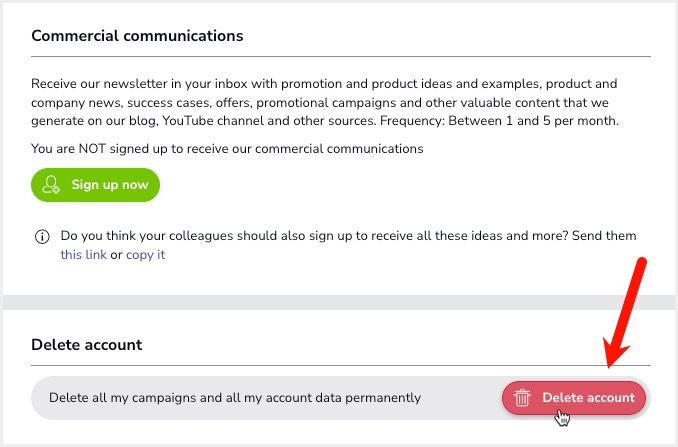Click the divider under Delete account heading
Viewport: 678px width, 447px height.
point(341,365)
